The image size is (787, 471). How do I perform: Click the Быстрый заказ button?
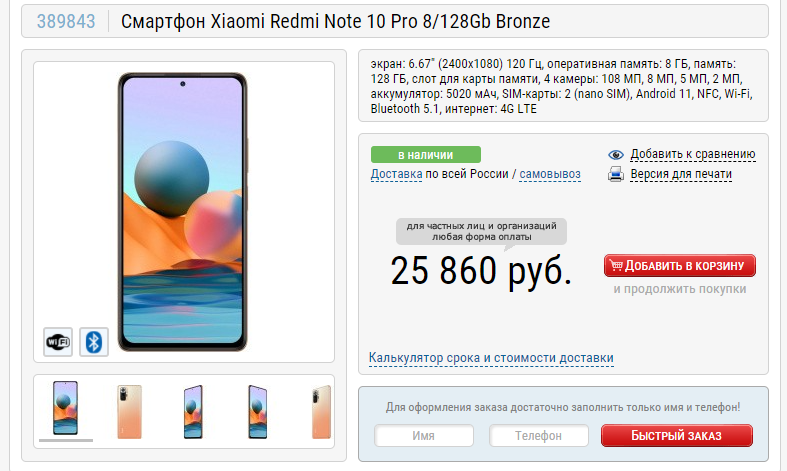pyautogui.click(x=677, y=435)
